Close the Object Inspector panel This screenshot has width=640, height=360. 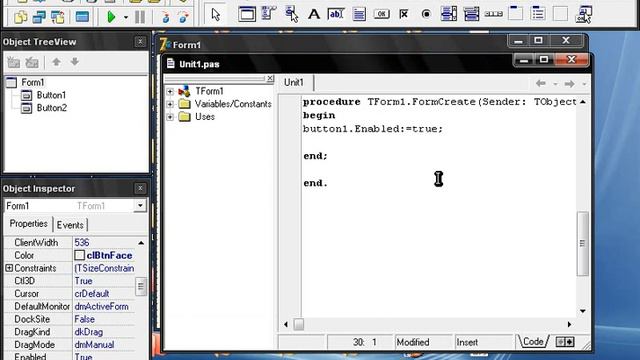(140, 188)
